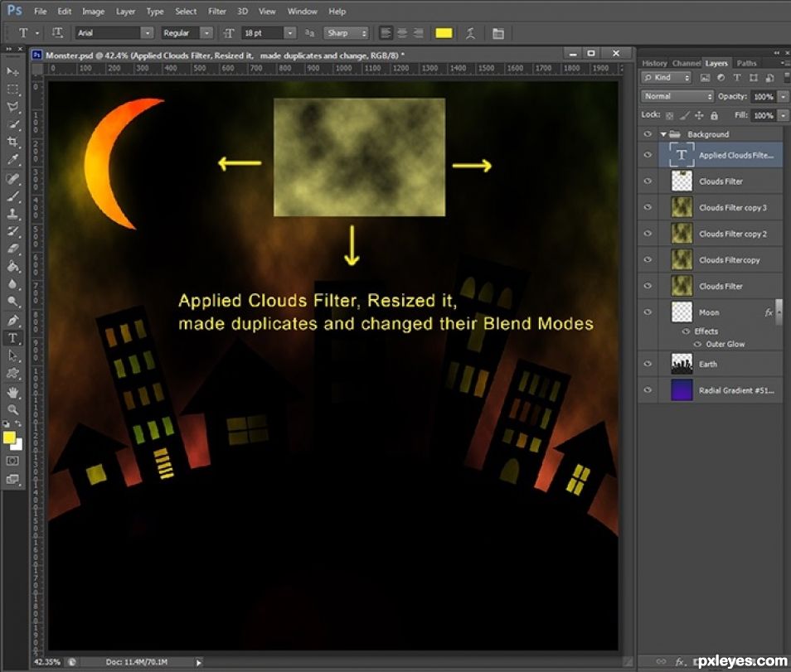Select the Blur tool

click(x=12, y=284)
